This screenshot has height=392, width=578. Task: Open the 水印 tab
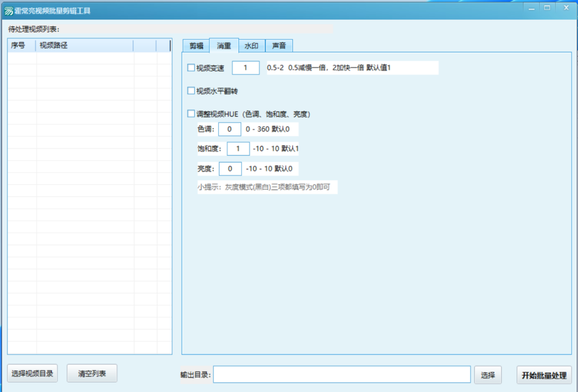click(x=251, y=46)
